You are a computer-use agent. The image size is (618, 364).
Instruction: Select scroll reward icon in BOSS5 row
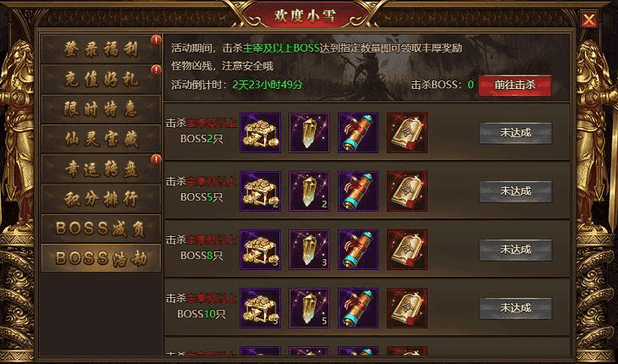click(x=358, y=190)
